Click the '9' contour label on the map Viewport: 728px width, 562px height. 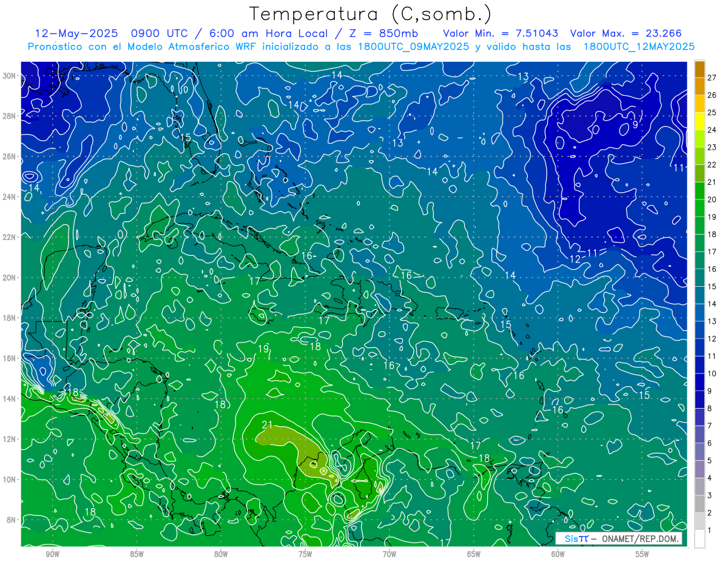635,124
